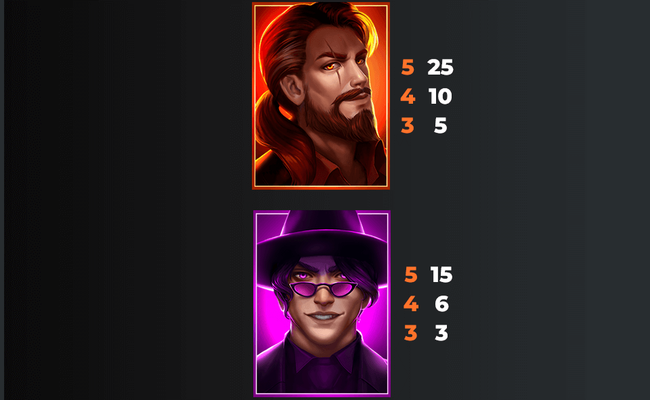Click the purple hat man symbol card

322,303
